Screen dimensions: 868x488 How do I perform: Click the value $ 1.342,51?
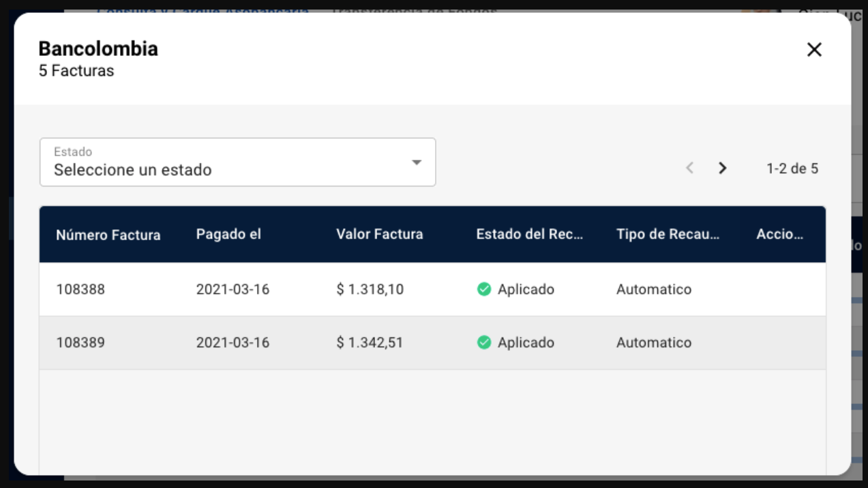pos(370,343)
